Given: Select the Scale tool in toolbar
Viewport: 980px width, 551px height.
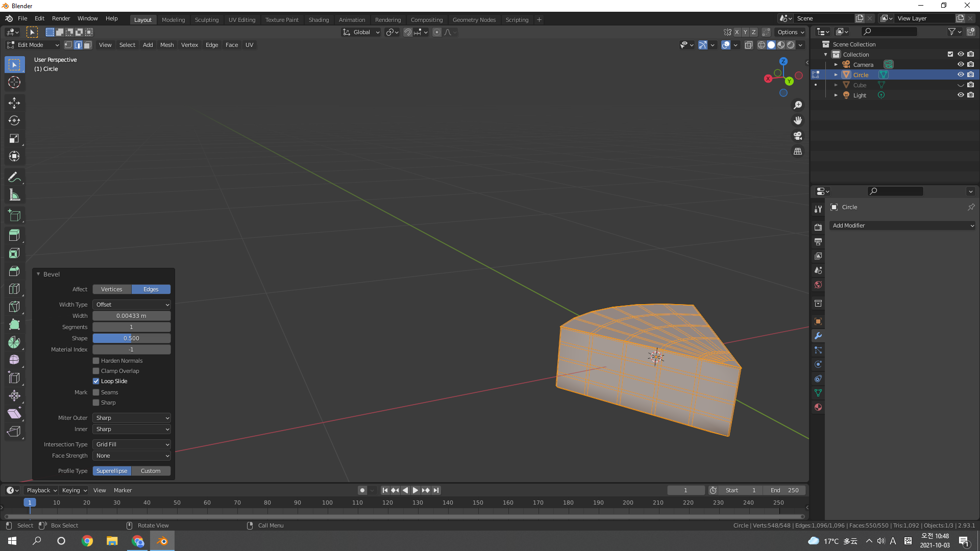Looking at the screenshot, I should tap(14, 138).
